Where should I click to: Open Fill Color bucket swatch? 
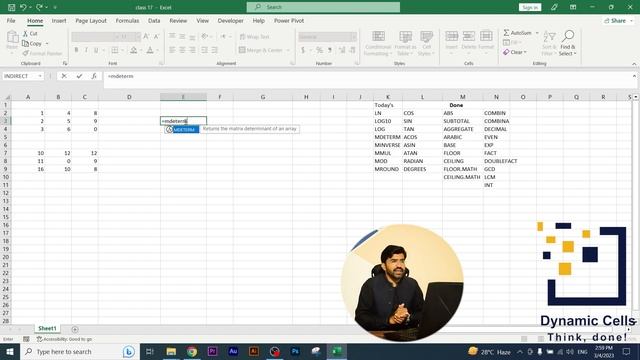[x=133, y=50]
